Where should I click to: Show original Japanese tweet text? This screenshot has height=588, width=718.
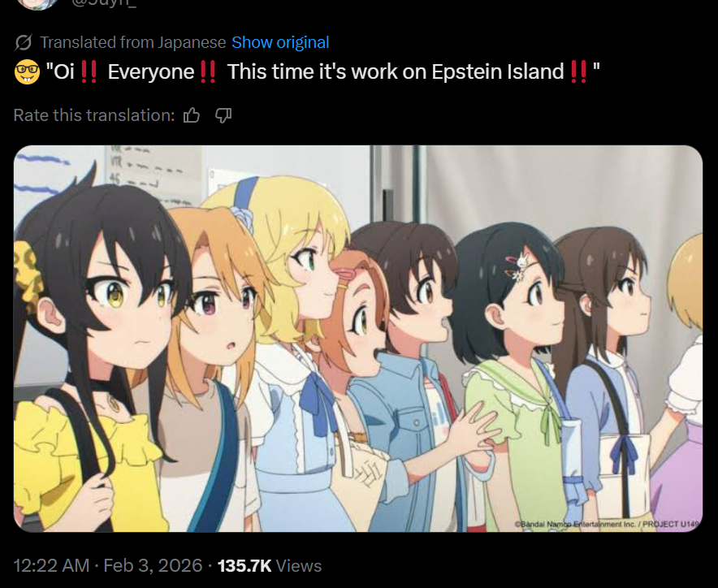click(280, 42)
